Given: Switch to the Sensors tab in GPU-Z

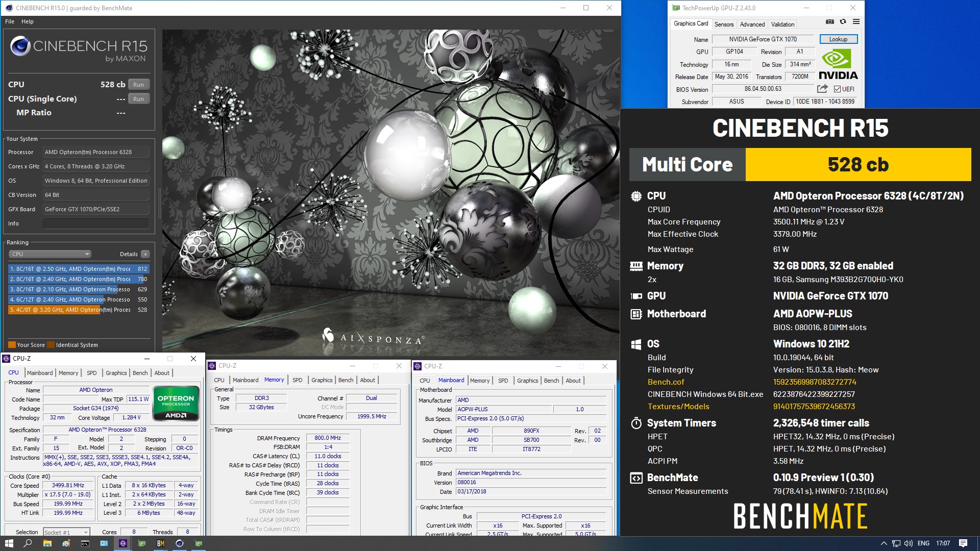Looking at the screenshot, I should (724, 24).
